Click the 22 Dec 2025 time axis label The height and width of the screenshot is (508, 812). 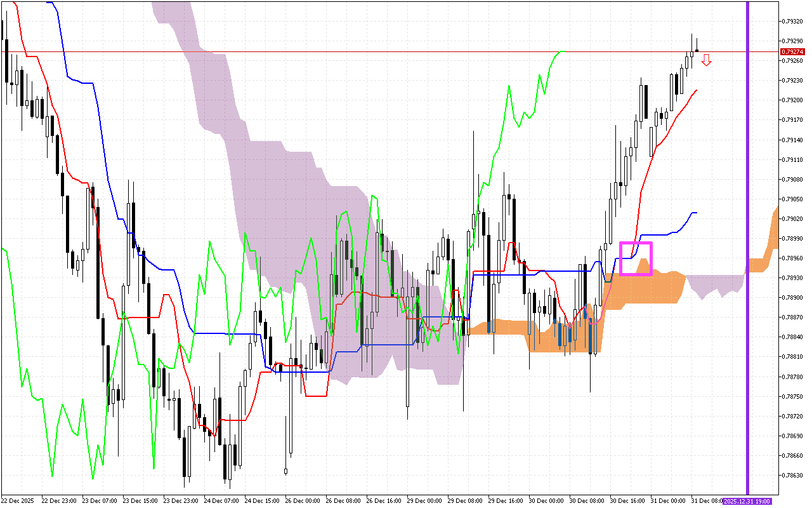pyautogui.click(x=18, y=501)
